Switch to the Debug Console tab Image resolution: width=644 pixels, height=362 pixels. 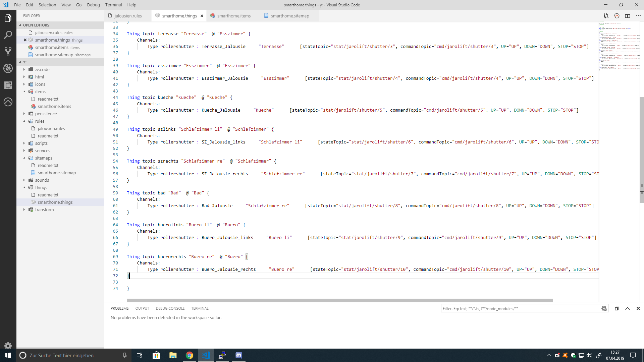(170, 308)
